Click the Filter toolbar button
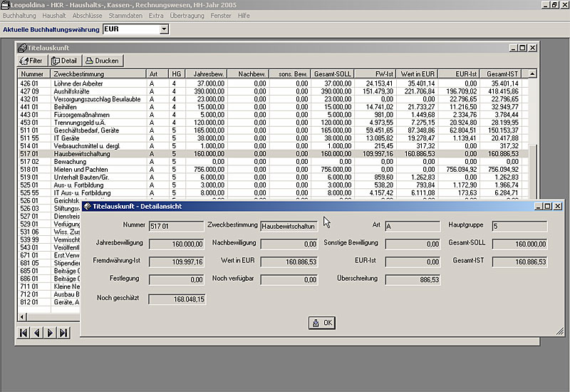This screenshot has width=570, height=392. (x=31, y=61)
